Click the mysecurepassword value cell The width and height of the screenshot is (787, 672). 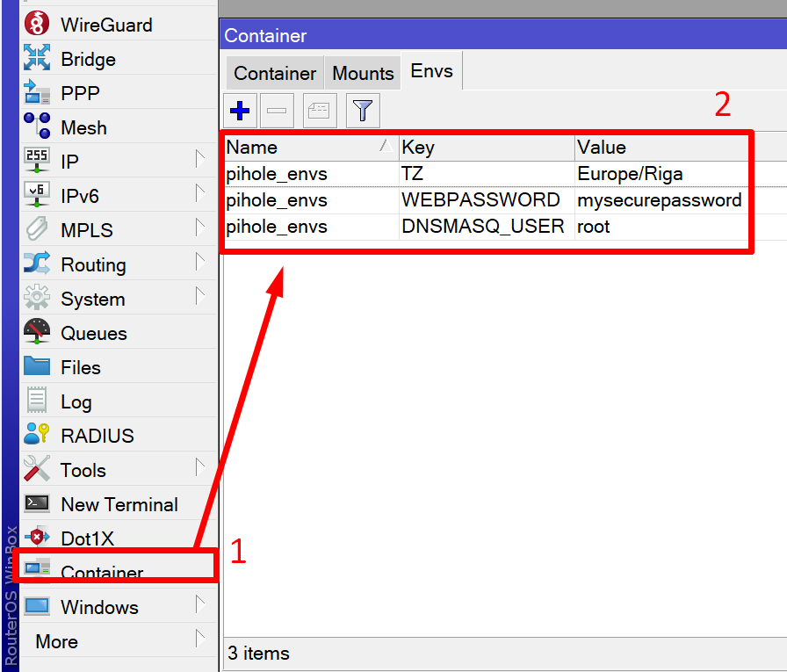pos(661,200)
